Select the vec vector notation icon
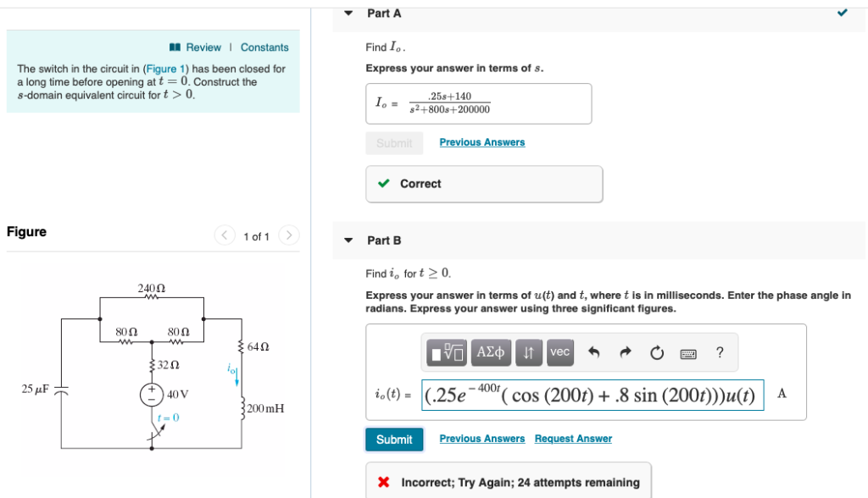The height and width of the screenshot is (498, 868). (559, 352)
